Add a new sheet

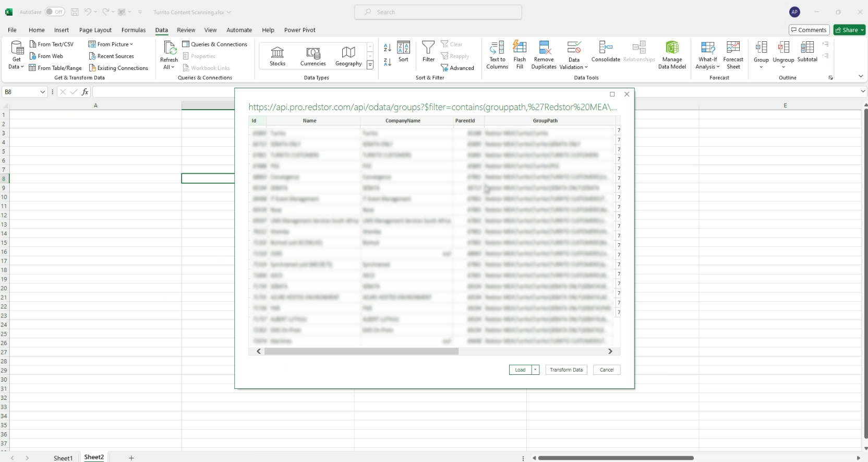coord(131,458)
